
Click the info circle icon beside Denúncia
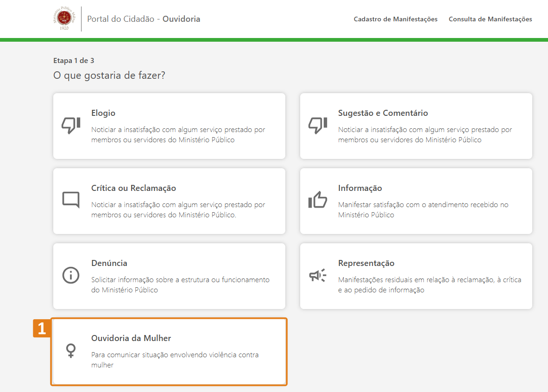pyautogui.click(x=71, y=275)
